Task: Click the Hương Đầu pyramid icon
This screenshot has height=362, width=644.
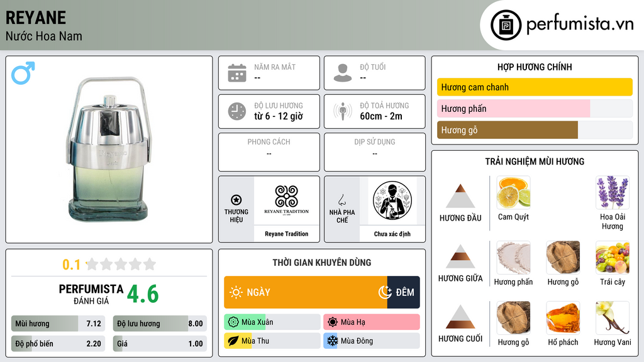Action: [460, 196]
